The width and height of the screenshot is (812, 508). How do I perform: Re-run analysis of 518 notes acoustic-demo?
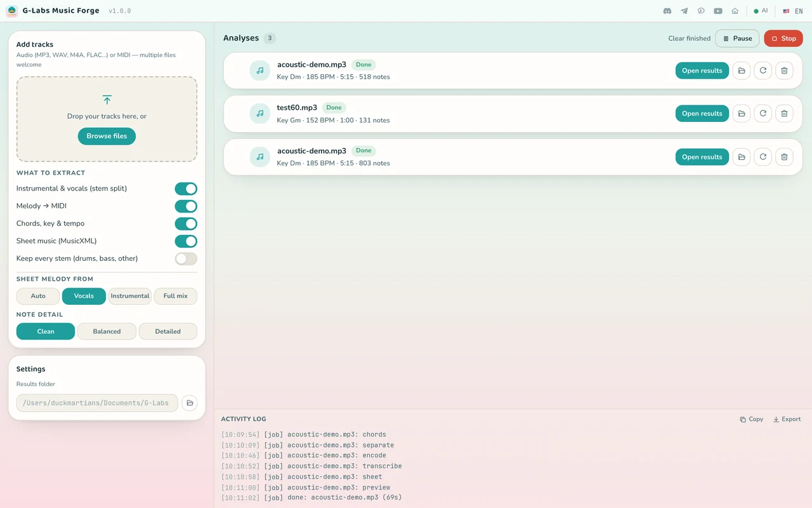763,70
